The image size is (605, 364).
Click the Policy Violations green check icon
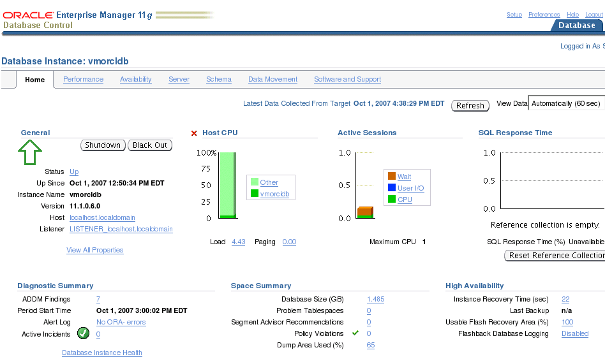coord(355,333)
